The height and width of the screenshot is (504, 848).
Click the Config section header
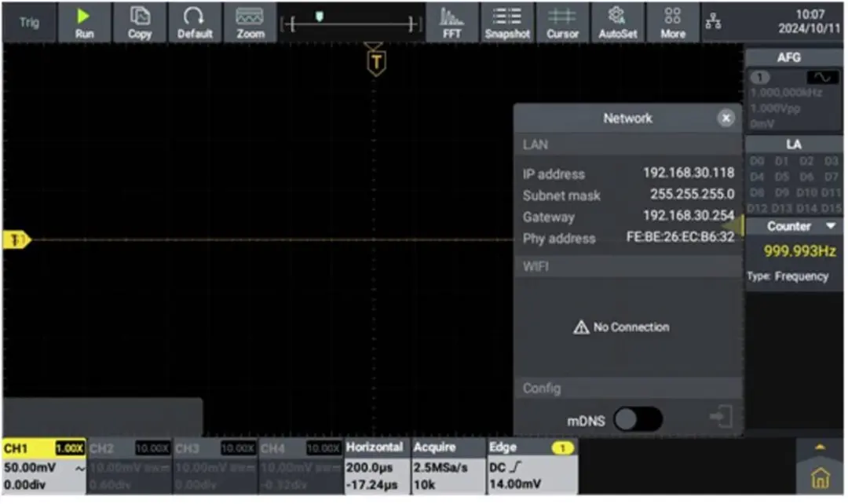pyautogui.click(x=628, y=388)
